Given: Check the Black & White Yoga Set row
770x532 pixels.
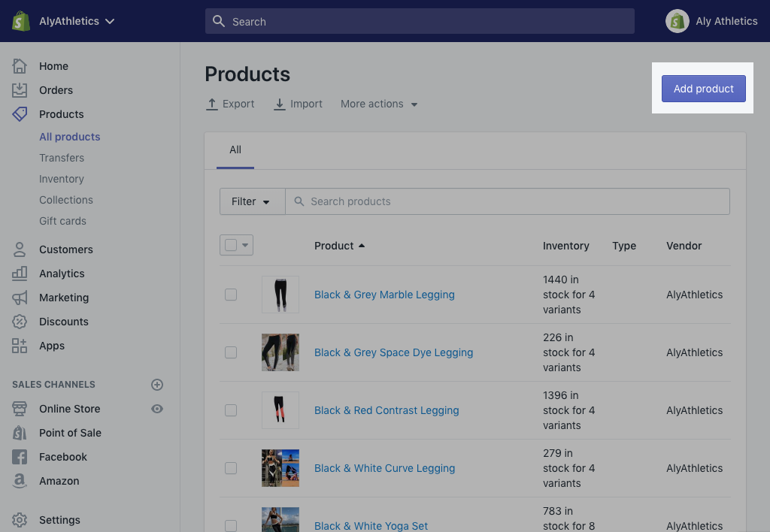Looking at the screenshot, I should (231, 525).
